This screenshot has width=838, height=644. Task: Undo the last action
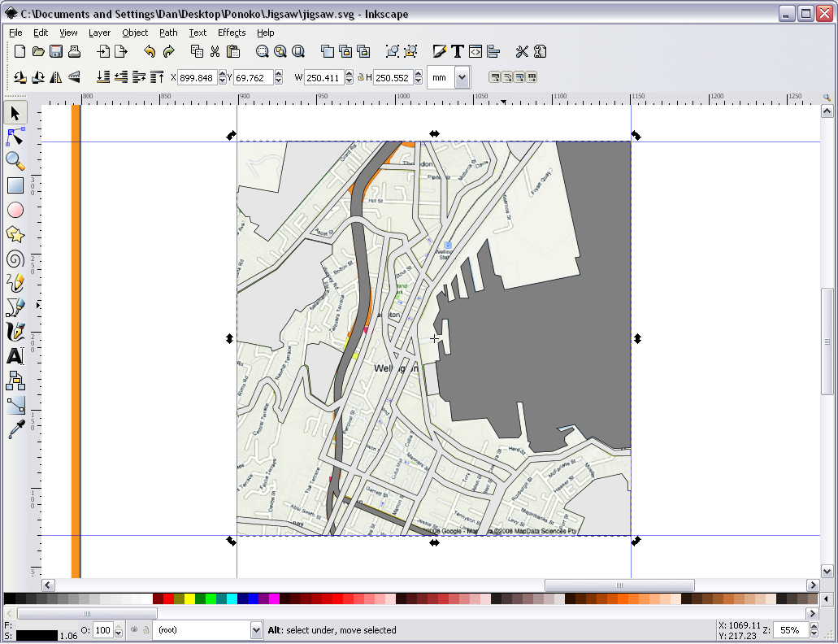tap(150, 51)
